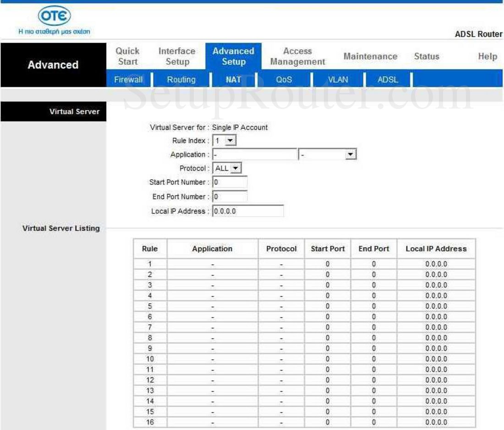Open the Quick Start tab
Viewport: 504px width, 430px height.
(128, 56)
